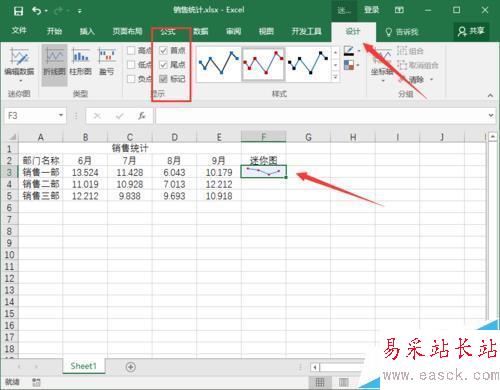Open the Name Box dropdown arrow
500x390 pixels.
[61, 116]
